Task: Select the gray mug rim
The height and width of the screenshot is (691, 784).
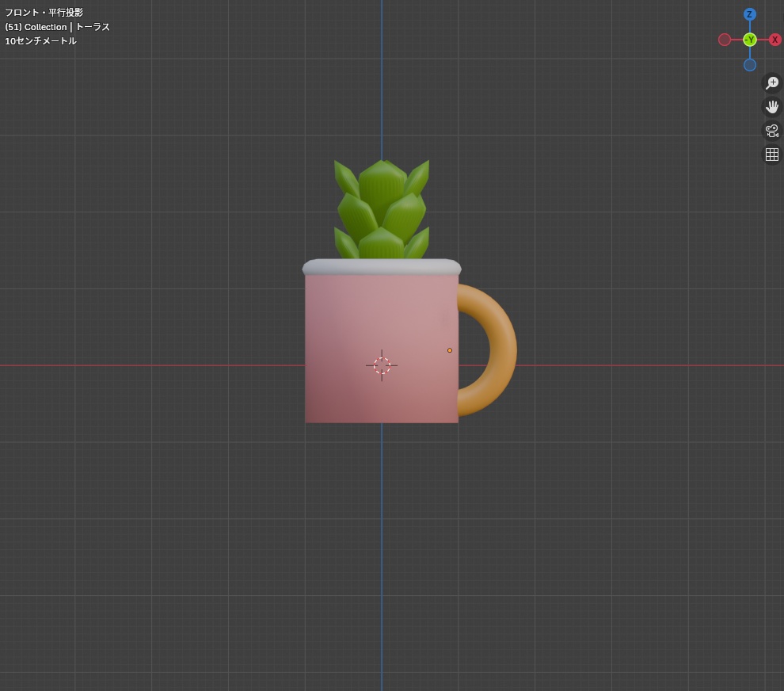Action: pyautogui.click(x=382, y=267)
